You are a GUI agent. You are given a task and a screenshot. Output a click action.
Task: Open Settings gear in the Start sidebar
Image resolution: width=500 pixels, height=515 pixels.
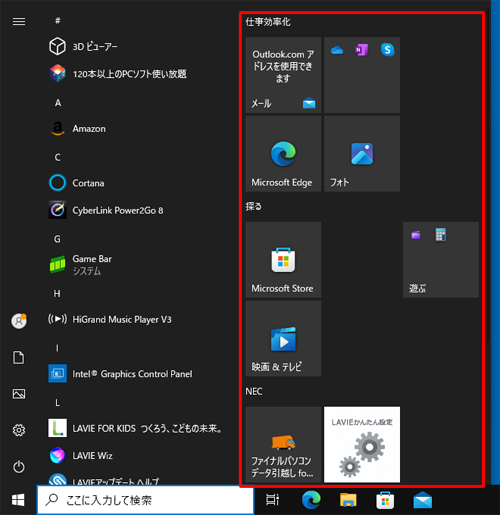coord(19,430)
